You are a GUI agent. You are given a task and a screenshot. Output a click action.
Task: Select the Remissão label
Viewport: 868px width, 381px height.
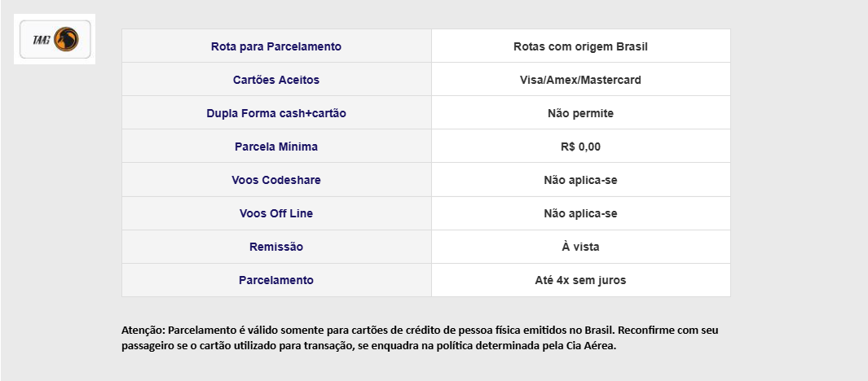276,247
